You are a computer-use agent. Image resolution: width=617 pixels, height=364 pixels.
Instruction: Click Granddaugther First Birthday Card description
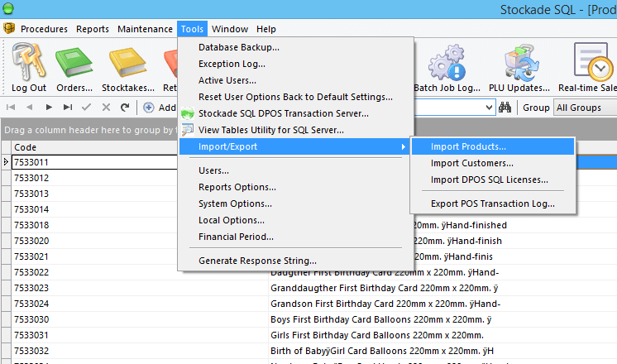click(384, 288)
